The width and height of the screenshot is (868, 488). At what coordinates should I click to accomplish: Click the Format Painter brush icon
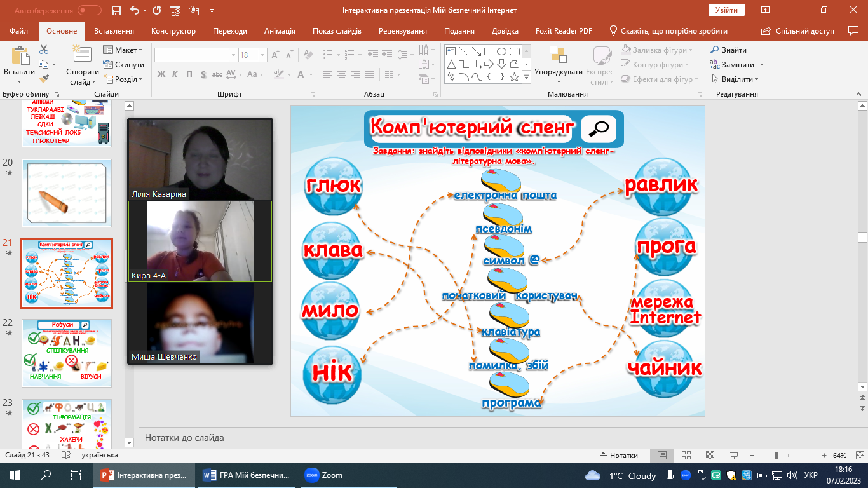(44, 79)
